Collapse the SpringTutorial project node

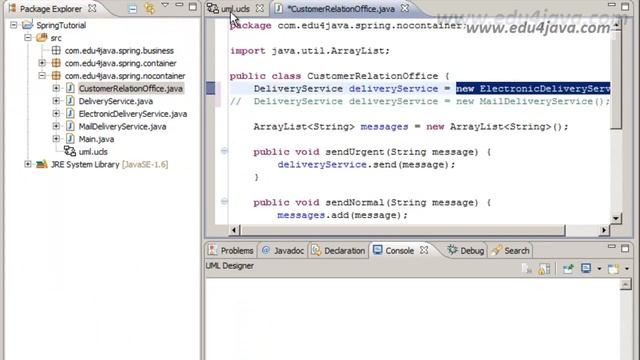click(13, 25)
